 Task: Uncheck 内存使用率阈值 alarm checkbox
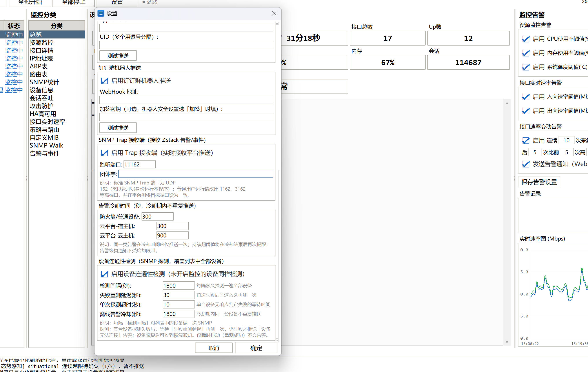click(526, 53)
